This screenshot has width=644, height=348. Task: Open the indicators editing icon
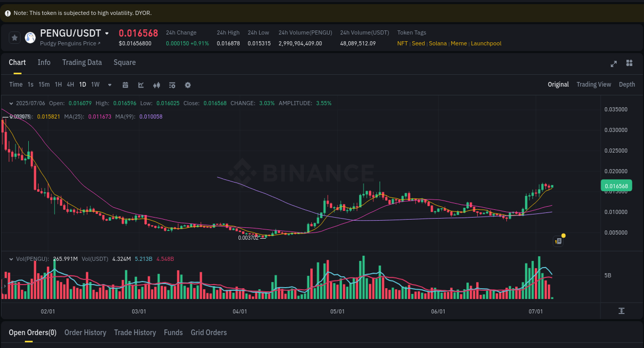[x=172, y=85]
